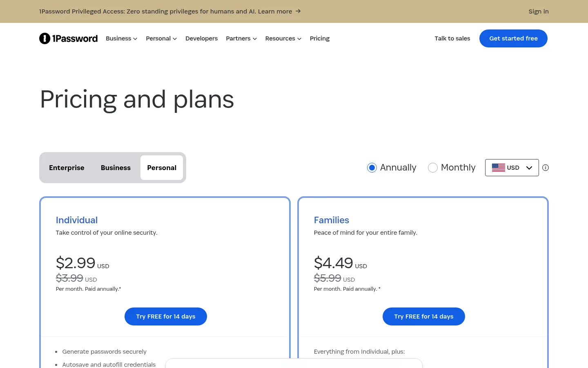Select the Annually billing radio button
Image resolution: width=588 pixels, height=368 pixels.
[x=372, y=168]
